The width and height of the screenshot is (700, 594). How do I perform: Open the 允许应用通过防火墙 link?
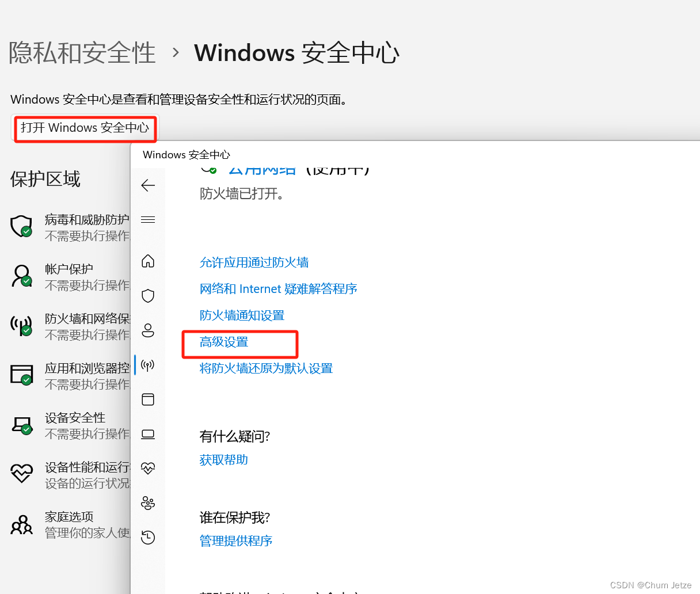[x=254, y=262]
